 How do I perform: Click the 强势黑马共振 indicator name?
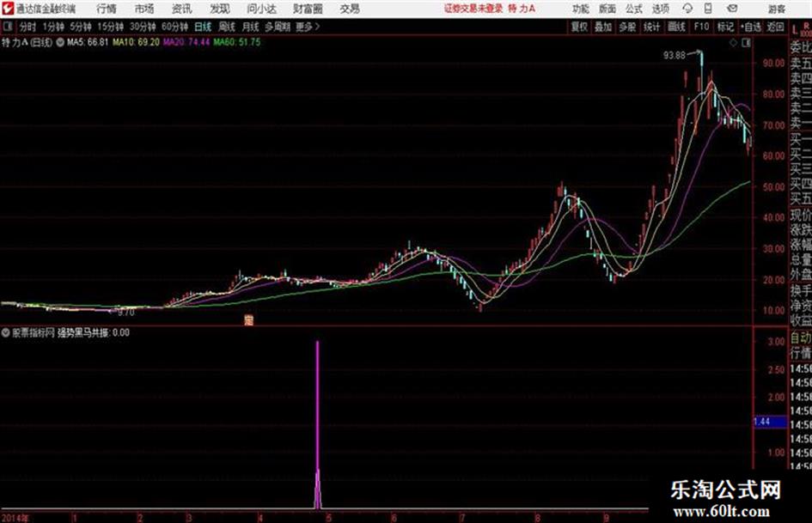[84, 333]
